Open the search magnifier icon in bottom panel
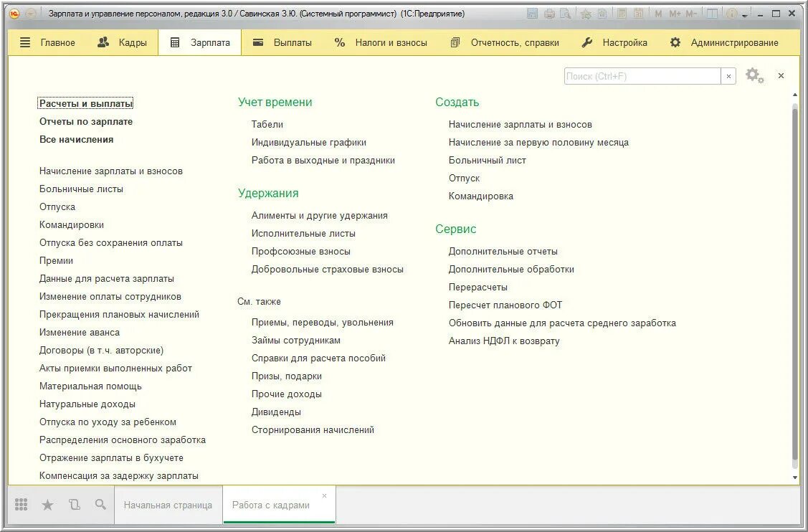 pyautogui.click(x=101, y=504)
